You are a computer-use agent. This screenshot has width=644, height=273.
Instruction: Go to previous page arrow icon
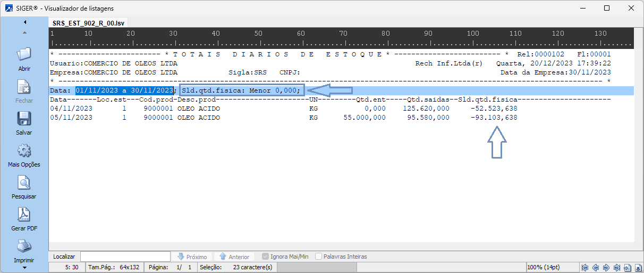click(x=596, y=267)
